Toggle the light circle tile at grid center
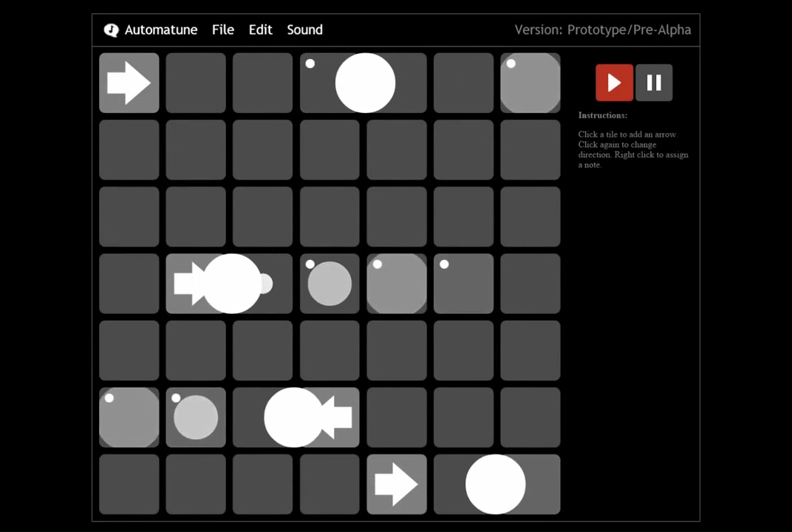This screenshot has height=532, width=792. pos(330,284)
